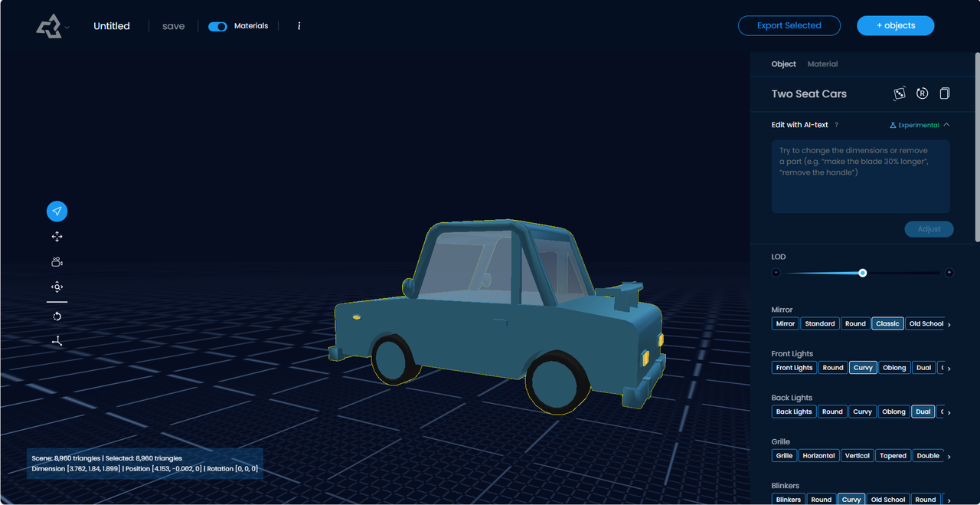Select Dual in Front Lights options

[x=924, y=368]
